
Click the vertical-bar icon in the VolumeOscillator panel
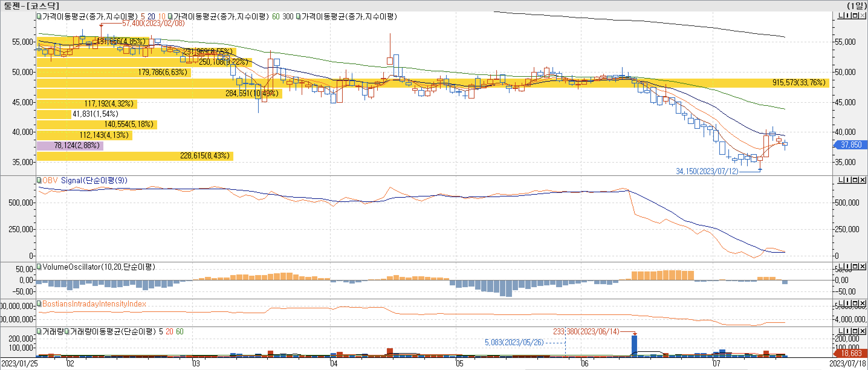848,267
